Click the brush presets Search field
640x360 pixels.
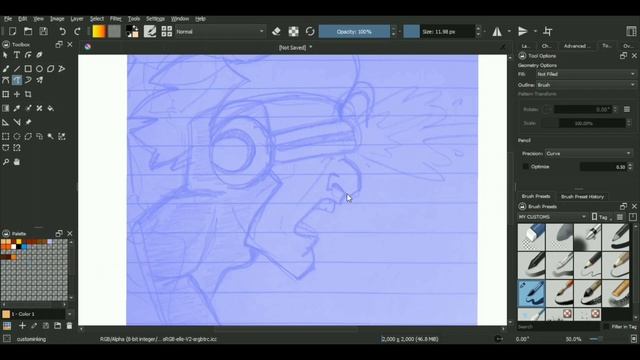[558, 327]
